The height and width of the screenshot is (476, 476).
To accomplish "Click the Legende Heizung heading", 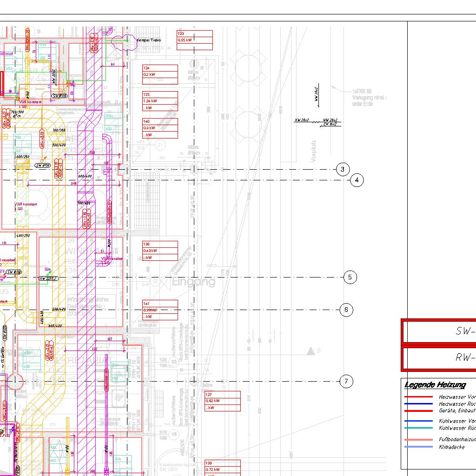I will point(435,385).
